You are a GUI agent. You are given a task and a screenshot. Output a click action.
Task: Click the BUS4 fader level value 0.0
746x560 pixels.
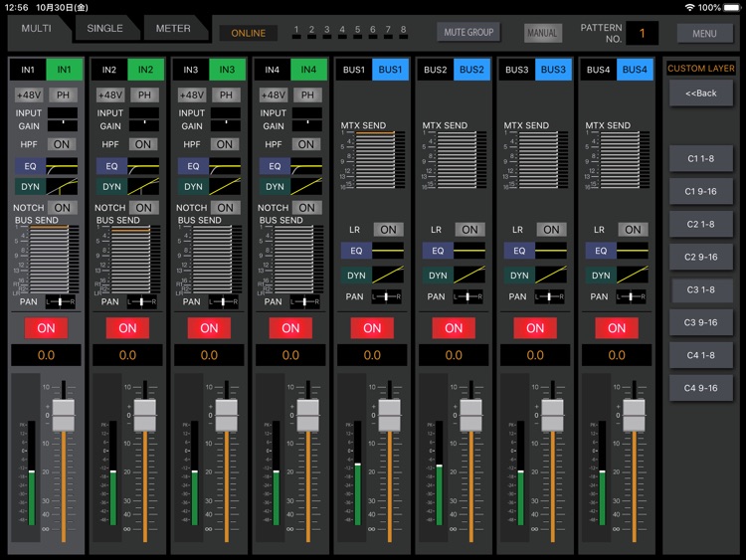pos(617,355)
